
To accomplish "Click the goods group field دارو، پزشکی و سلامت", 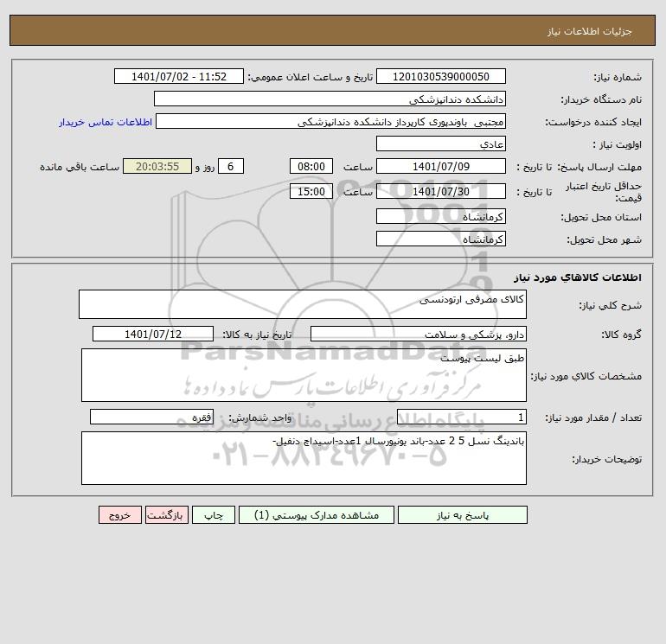I will point(419,334).
